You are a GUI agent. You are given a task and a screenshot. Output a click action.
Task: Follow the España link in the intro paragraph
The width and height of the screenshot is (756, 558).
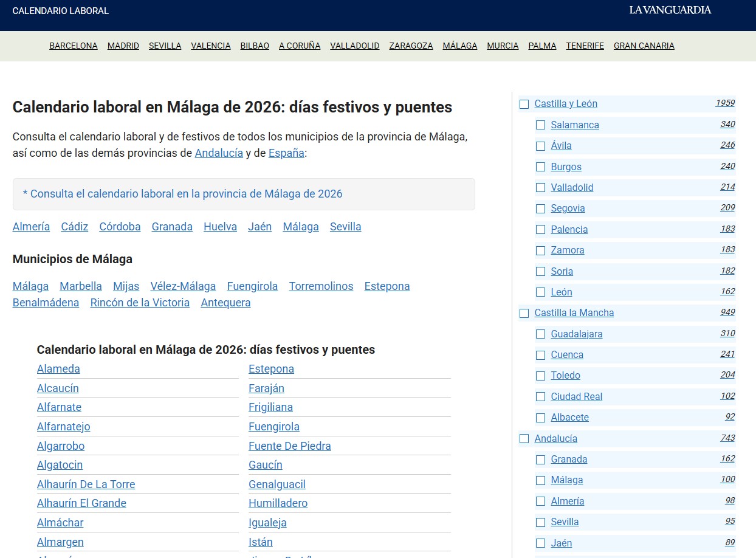[x=286, y=153]
